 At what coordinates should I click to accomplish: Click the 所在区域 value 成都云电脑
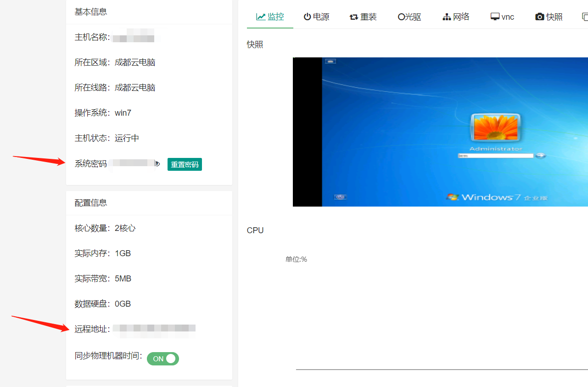pos(135,62)
